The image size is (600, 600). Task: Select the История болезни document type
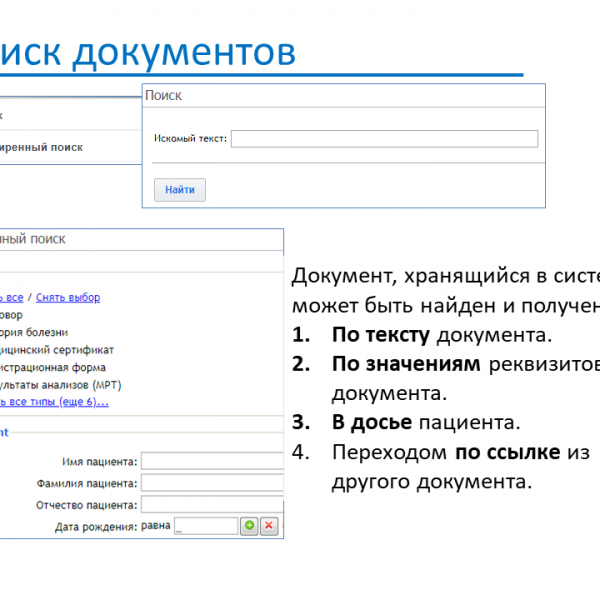click(x=35, y=332)
